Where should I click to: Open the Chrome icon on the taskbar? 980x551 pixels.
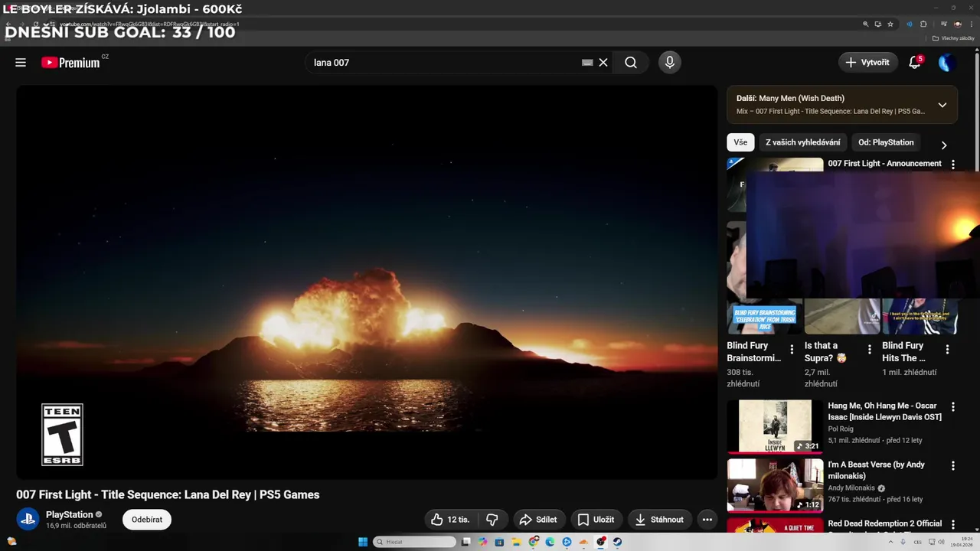click(x=533, y=542)
